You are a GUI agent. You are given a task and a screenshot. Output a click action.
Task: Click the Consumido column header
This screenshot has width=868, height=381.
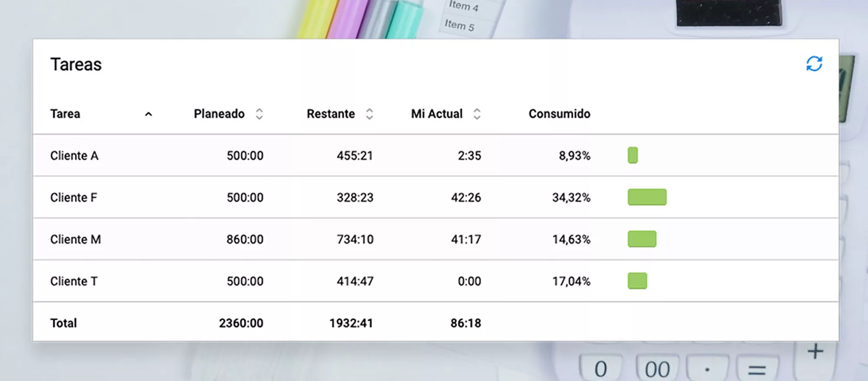click(x=559, y=114)
